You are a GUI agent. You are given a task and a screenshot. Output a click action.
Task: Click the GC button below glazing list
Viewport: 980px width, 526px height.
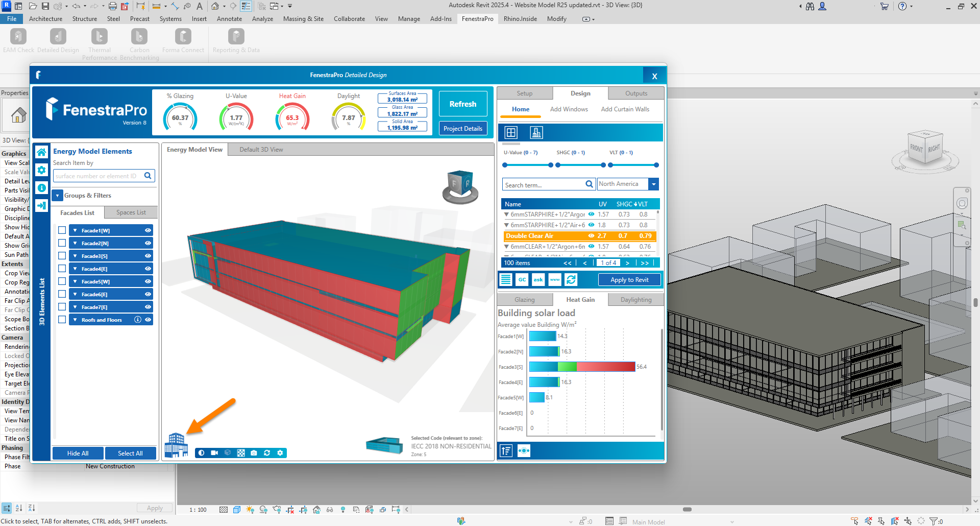522,280
